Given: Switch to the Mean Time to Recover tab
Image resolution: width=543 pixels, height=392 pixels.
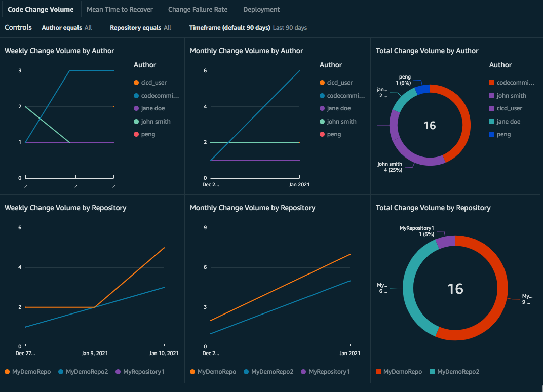Looking at the screenshot, I should point(120,9).
